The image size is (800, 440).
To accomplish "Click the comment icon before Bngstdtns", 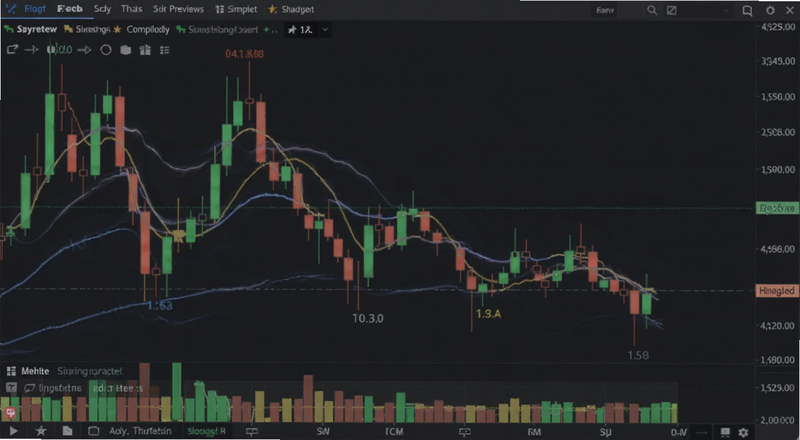I will [x=30, y=388].
